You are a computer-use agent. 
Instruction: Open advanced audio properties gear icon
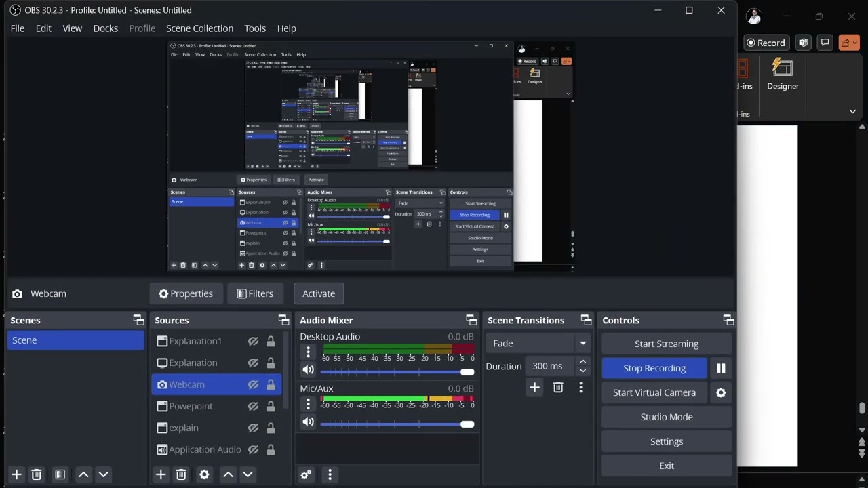tap(306, 474)
